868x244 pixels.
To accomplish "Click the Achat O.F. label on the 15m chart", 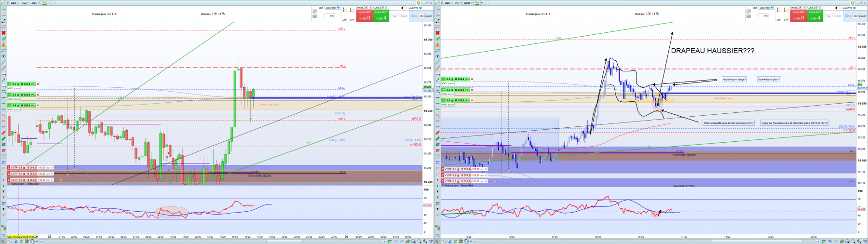I will [379, 8].
